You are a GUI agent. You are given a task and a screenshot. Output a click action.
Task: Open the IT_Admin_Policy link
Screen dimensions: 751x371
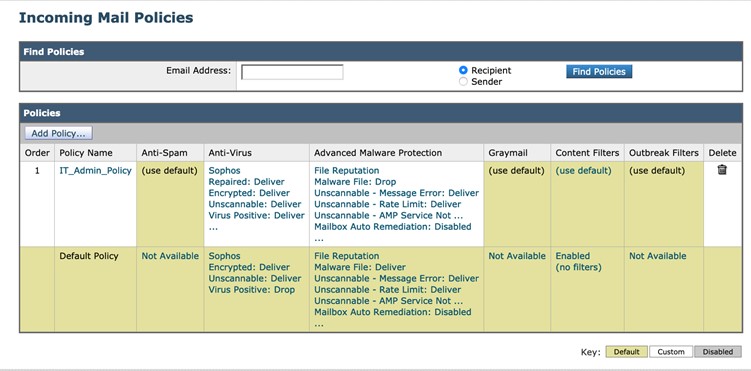coord(95,170)
